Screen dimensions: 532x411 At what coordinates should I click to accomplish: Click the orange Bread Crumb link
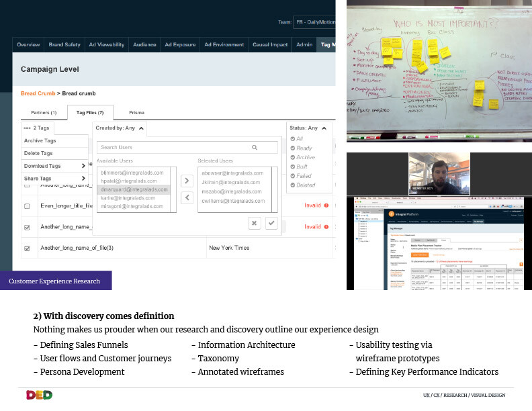coord(38,93)
